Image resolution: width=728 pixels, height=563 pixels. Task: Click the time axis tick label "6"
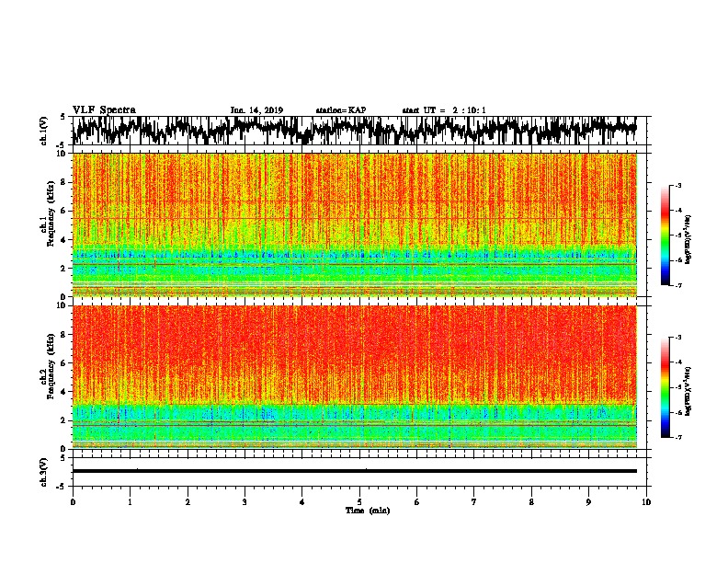[x=417, y=502]
